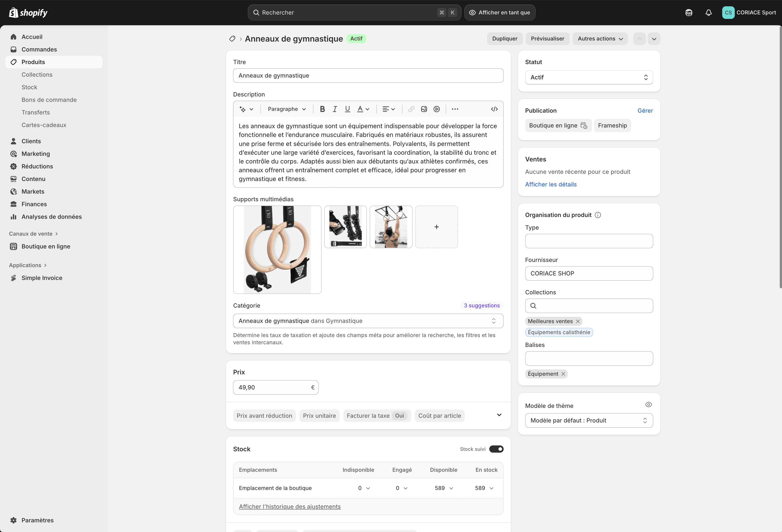782x532 pixels.
Task: Click the insert video icon
Action: click(436, 109)
